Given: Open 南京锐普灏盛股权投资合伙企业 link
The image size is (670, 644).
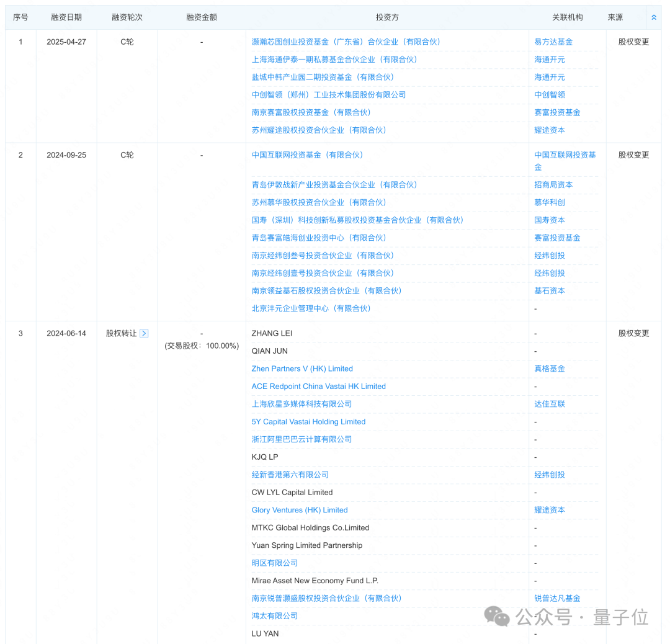Looking at the screenshot, I should pos(326,598).
